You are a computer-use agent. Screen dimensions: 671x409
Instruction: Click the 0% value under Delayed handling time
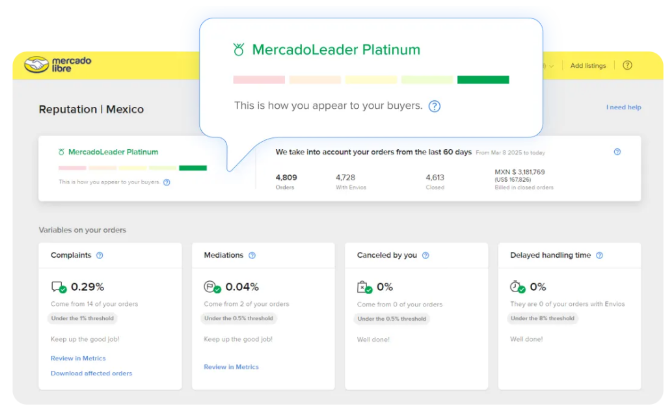click(x=538, y=287)
